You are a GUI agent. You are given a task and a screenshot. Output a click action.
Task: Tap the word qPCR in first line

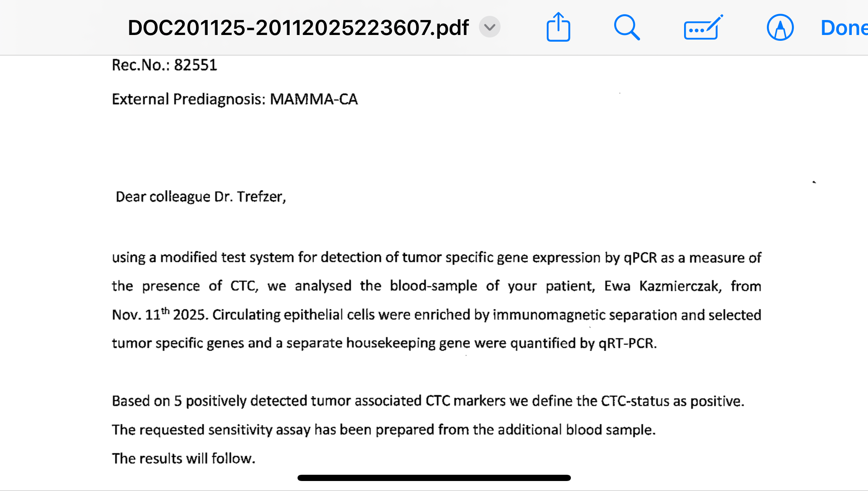(640, 257)
